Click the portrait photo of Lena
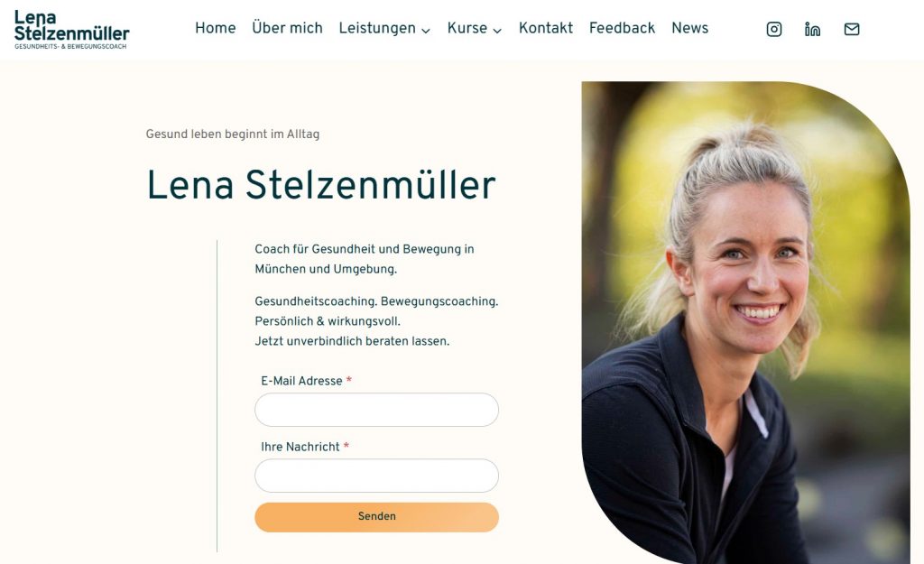Image resolution: width=924 pixels, height=564 pixels. [x=745, y=322]
